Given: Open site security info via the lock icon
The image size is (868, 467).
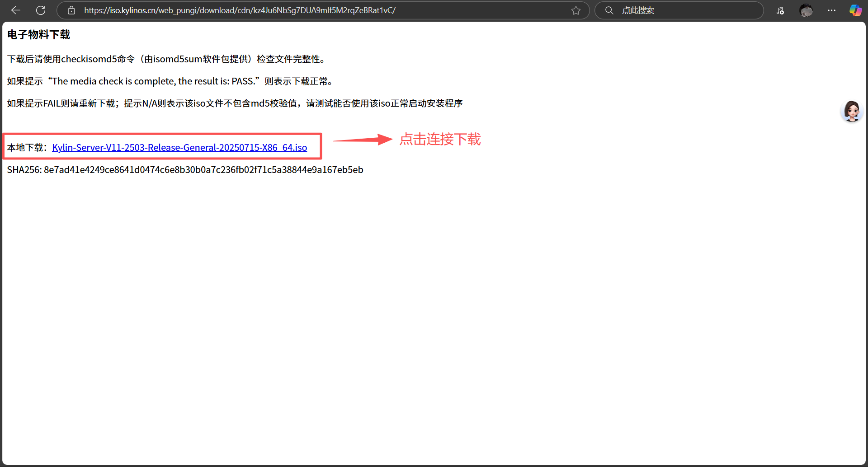Looking at the screenshot, I should [x=71, y=10].
